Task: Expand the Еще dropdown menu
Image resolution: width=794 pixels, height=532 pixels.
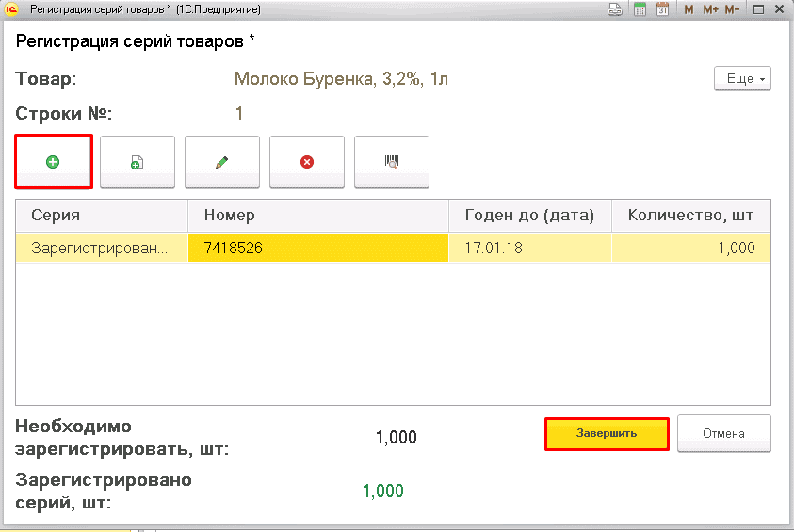Action: [x=743, y=79]
